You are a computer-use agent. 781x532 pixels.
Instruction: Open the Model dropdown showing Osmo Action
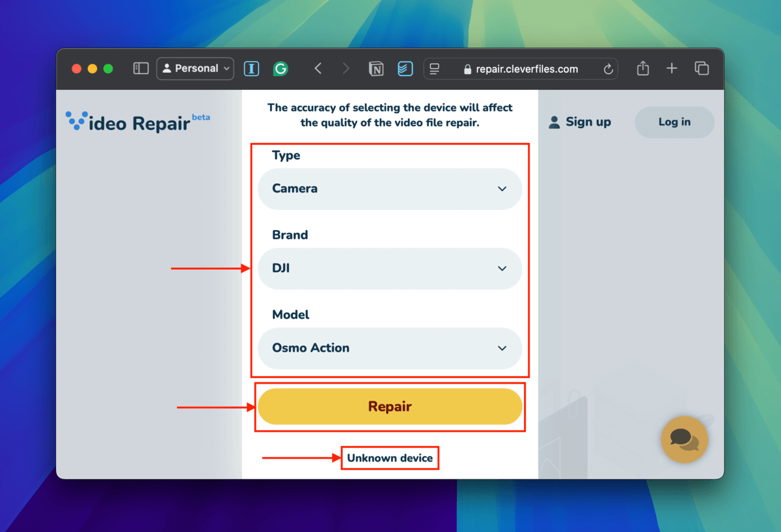pyautogui.click(x=390, y=348)
